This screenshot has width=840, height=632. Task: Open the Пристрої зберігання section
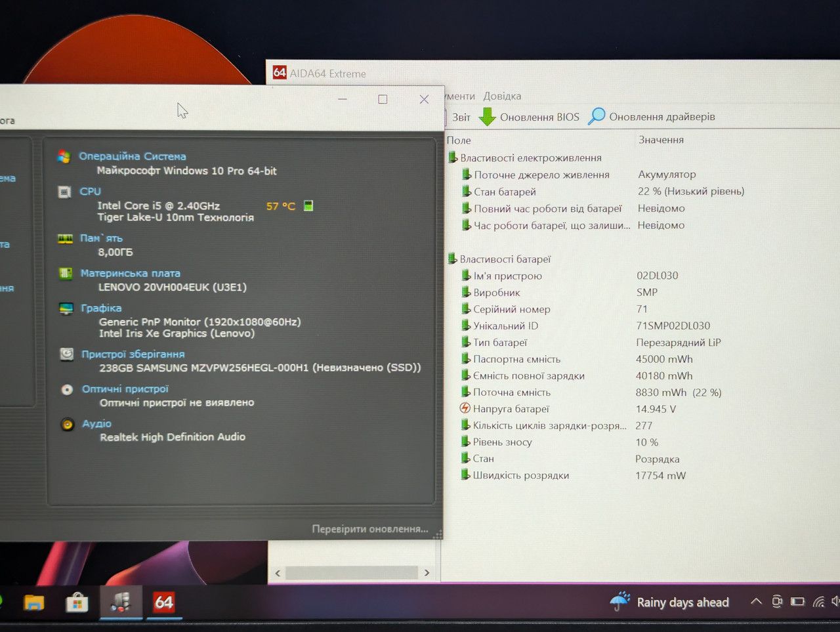133,354
